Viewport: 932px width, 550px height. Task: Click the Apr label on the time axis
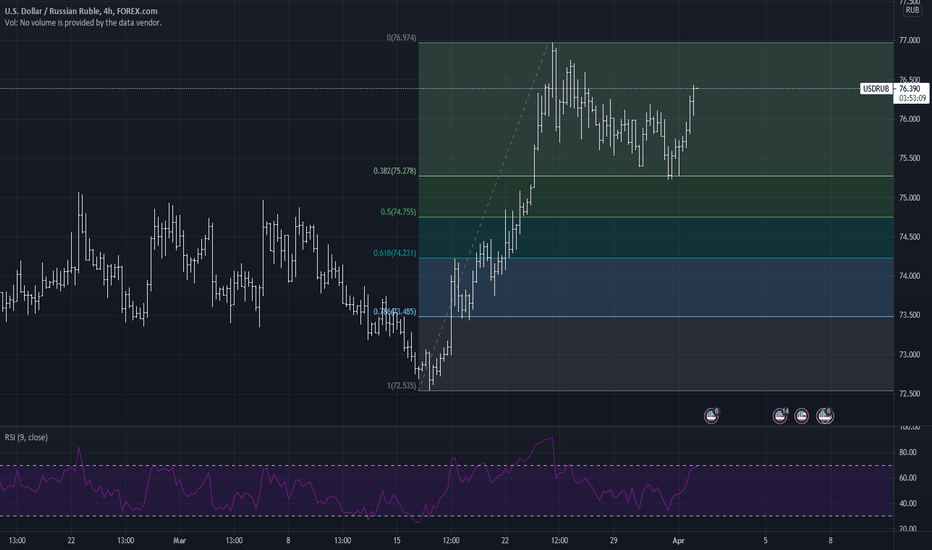(x=678, y=540)
